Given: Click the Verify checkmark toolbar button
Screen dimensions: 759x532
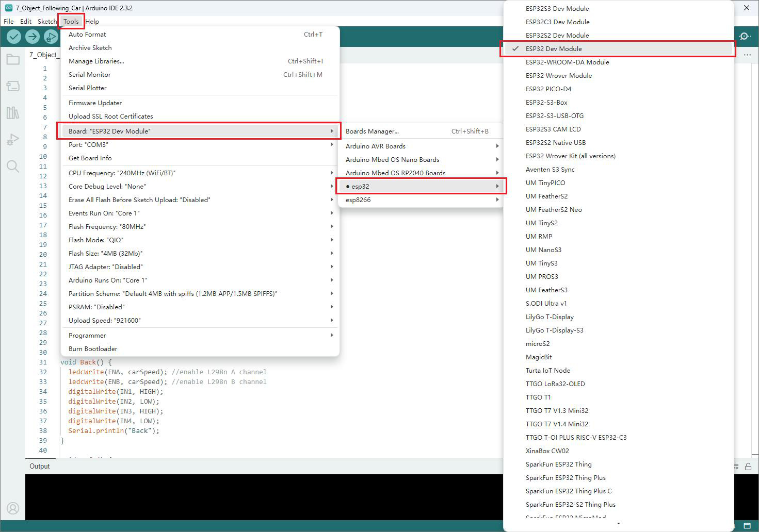Looking at the screenshot, I should tap(14, 37).
